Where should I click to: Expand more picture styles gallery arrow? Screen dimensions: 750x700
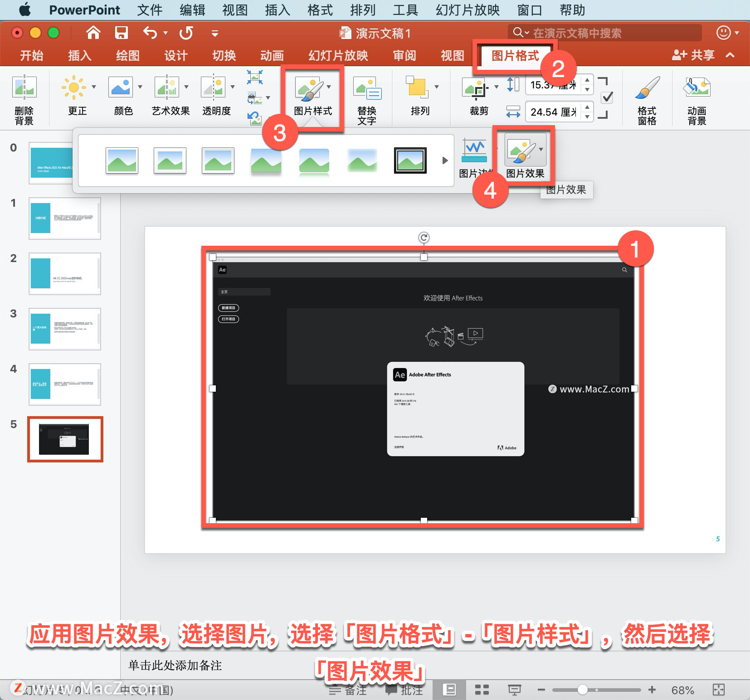[x=445, y=160]
